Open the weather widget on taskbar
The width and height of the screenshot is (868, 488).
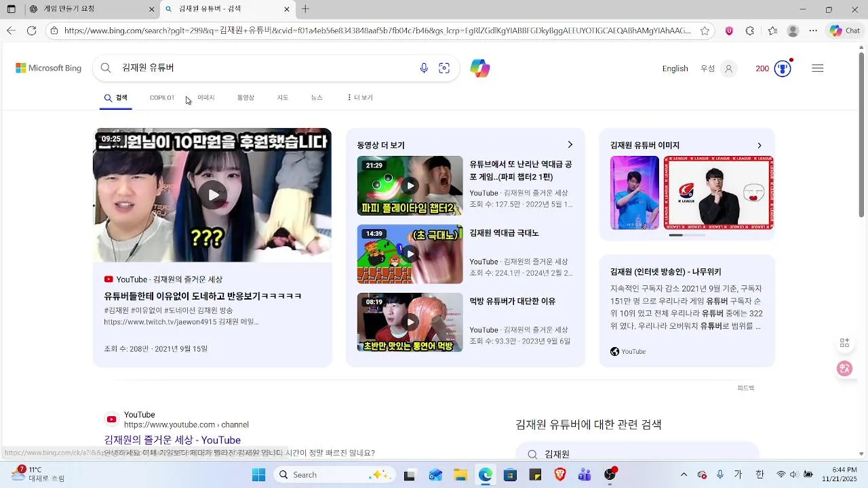pos(37,474)
